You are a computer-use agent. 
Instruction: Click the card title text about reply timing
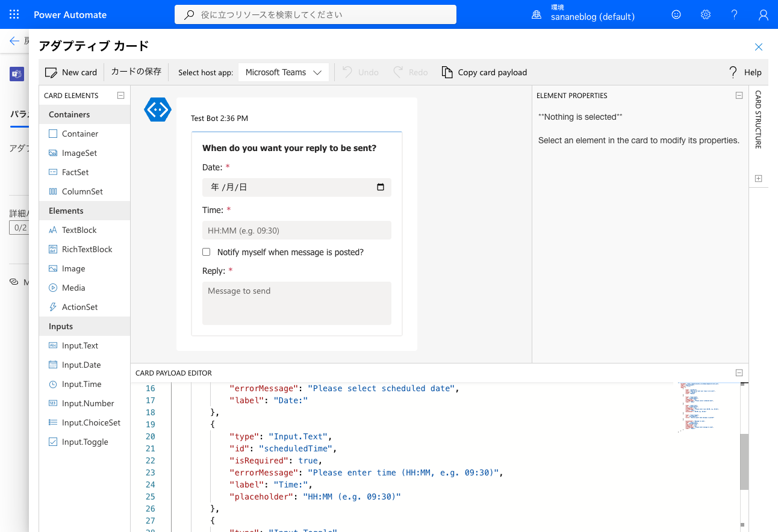(290, 148)
